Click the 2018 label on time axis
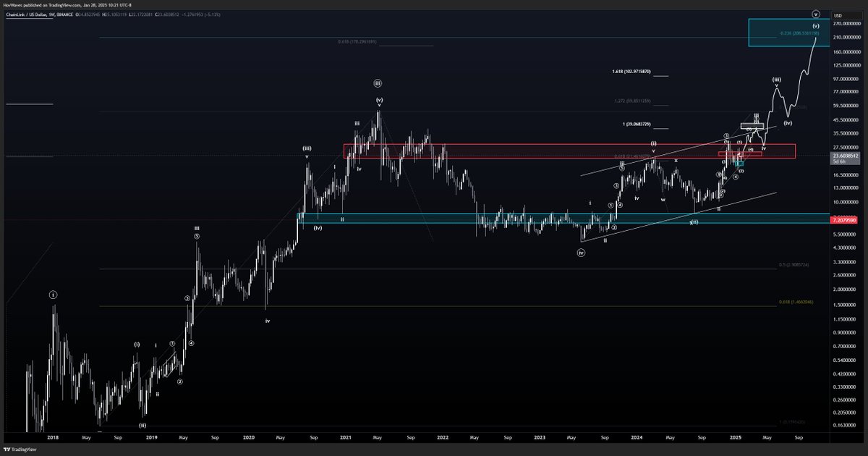Screen dimensions: 868x456 tap(53, 437)
